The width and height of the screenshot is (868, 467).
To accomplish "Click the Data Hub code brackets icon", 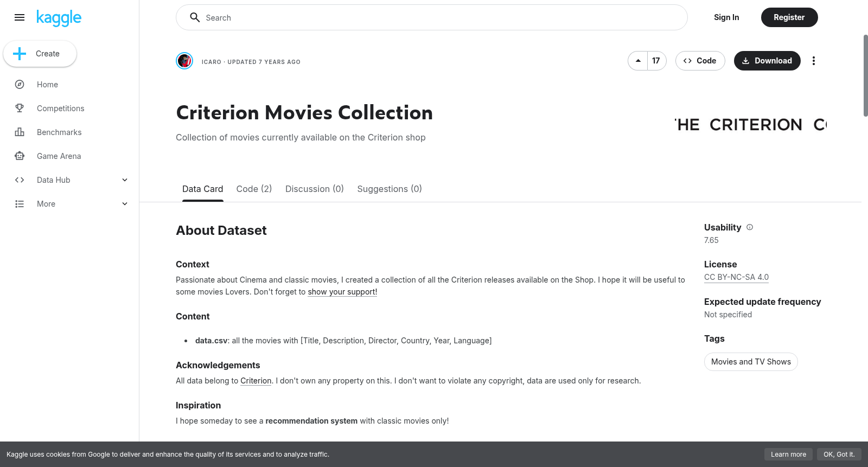I will (20, 180).
